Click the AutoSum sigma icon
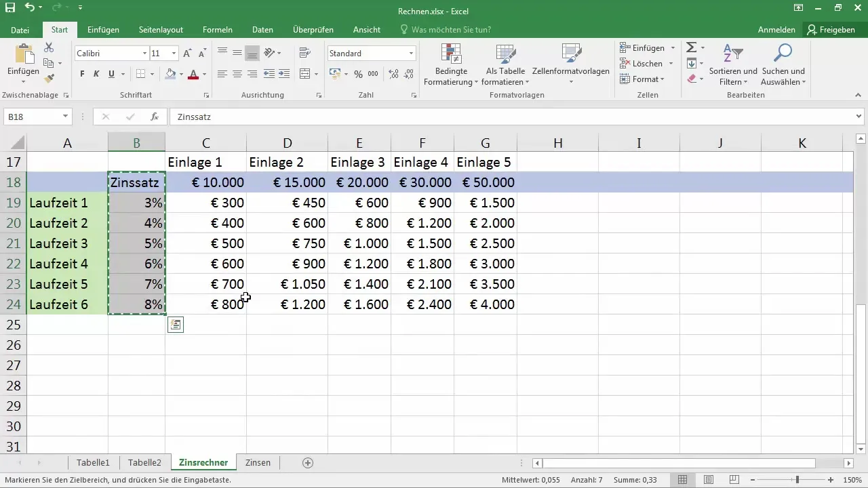868x488 pixels. 692,47
